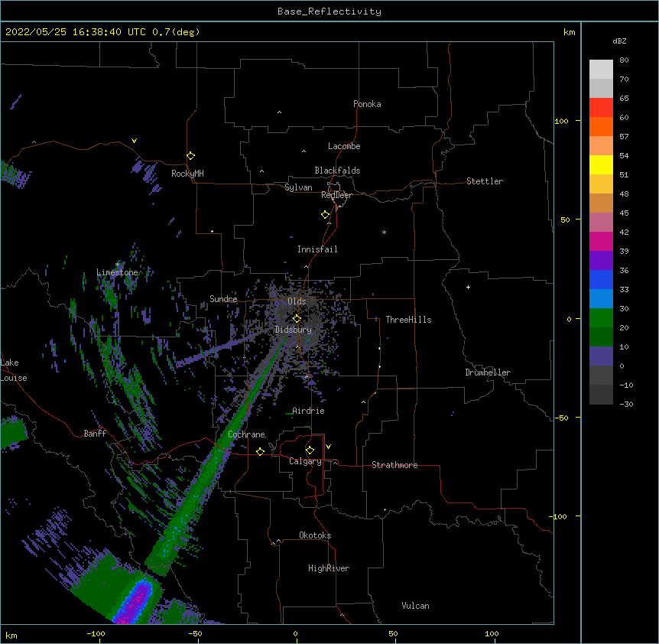Viewport: 659px width, 644px height.
Task: Click the Lake Louise label
Action: point(14,370)
